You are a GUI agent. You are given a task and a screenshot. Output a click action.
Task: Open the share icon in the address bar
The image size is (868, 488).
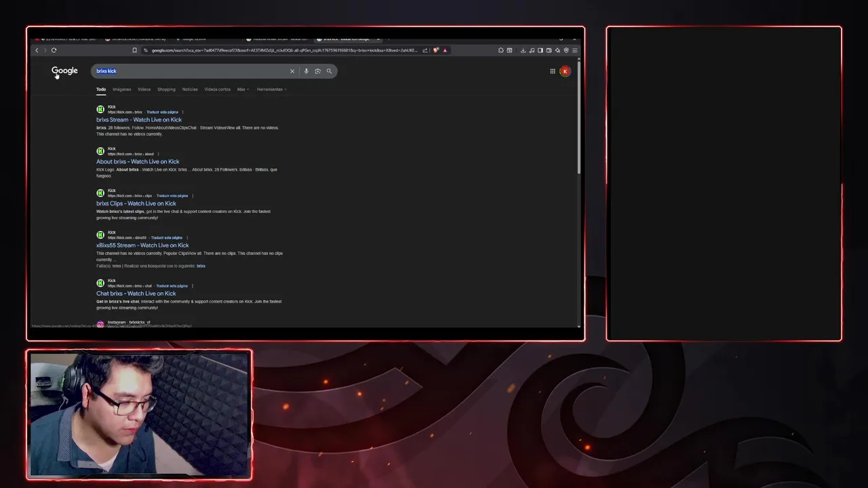tap(425, 50)
